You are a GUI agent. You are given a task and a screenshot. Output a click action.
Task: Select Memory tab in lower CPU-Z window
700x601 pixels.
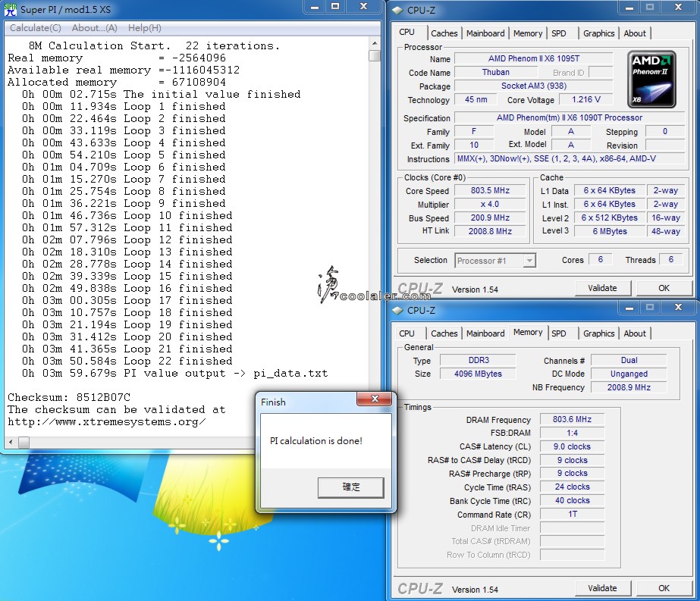point(528,332)
